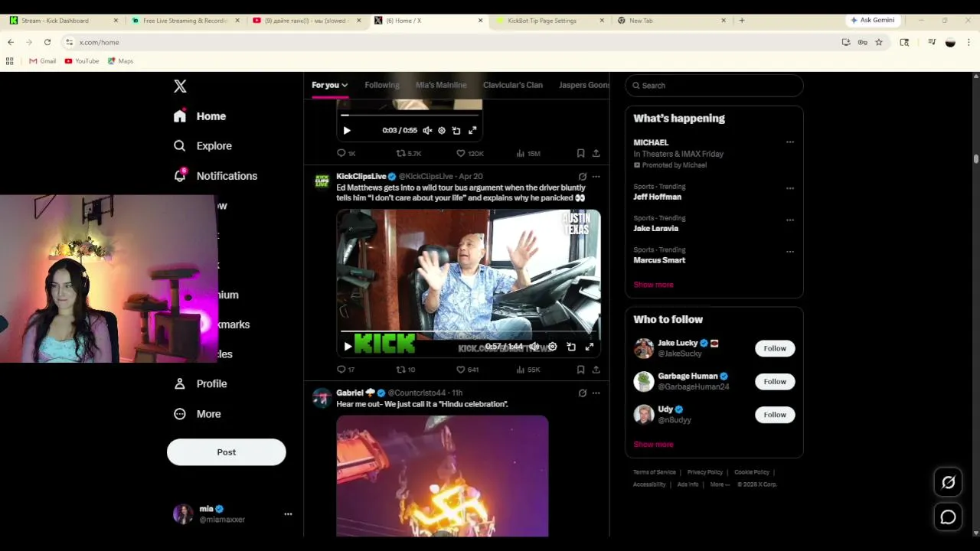Image resolution: width=980 pixels, height=551 pixels.
Task: Bookmark the KickClipsLive post
Action: [580, 370]
